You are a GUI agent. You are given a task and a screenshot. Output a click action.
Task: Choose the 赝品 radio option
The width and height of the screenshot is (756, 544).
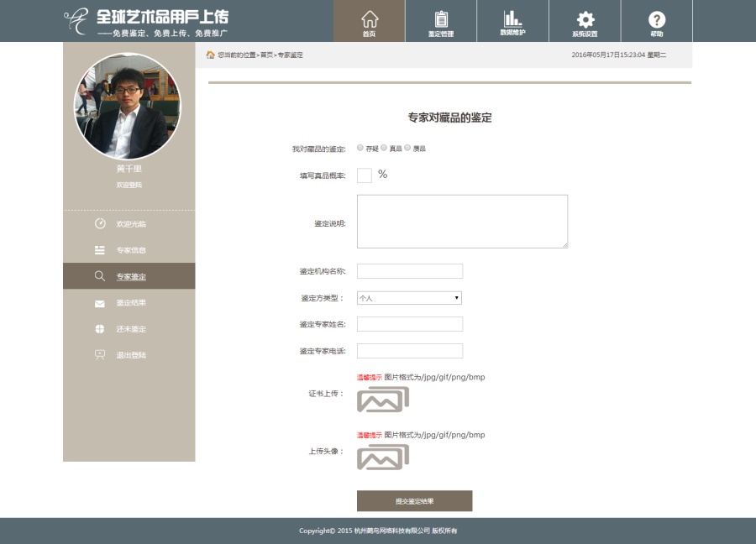[x=407, y=147]
